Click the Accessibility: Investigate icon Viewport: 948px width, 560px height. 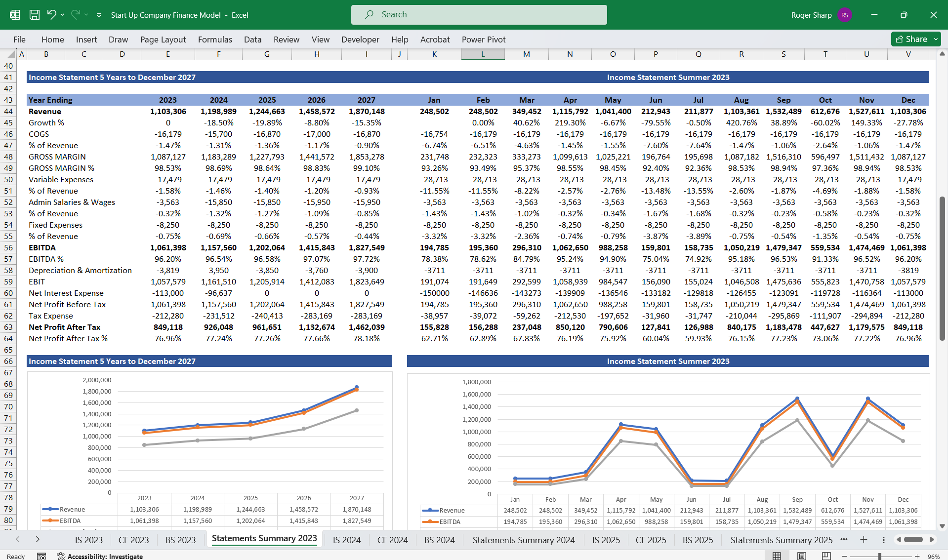(x=60, y=556)
